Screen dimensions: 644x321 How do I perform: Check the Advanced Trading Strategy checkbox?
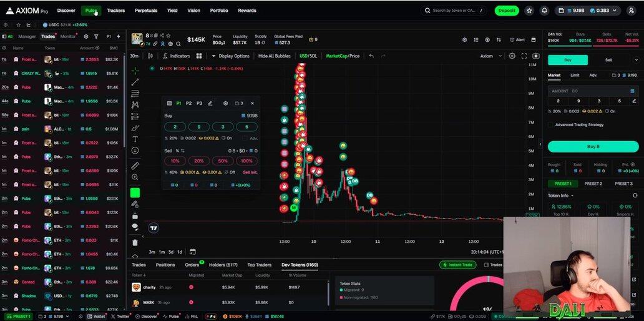pyautogui.click(x=550, y=124)
